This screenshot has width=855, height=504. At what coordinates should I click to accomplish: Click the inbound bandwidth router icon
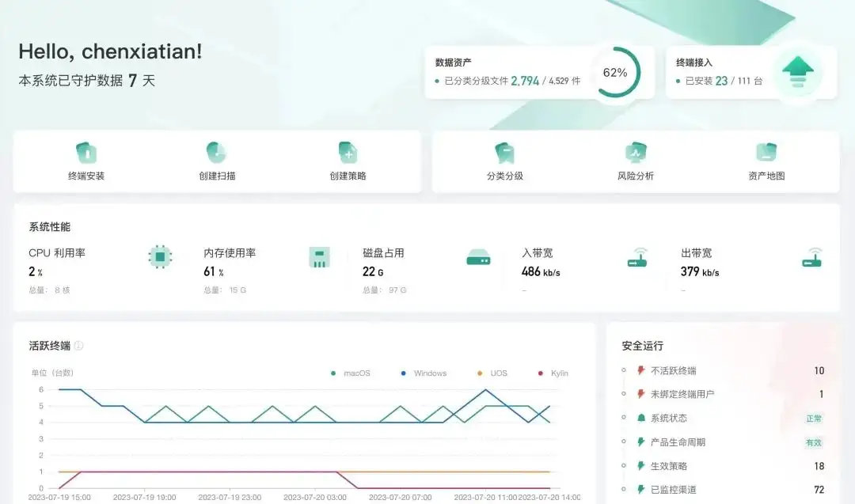click(x=637, y=257)
